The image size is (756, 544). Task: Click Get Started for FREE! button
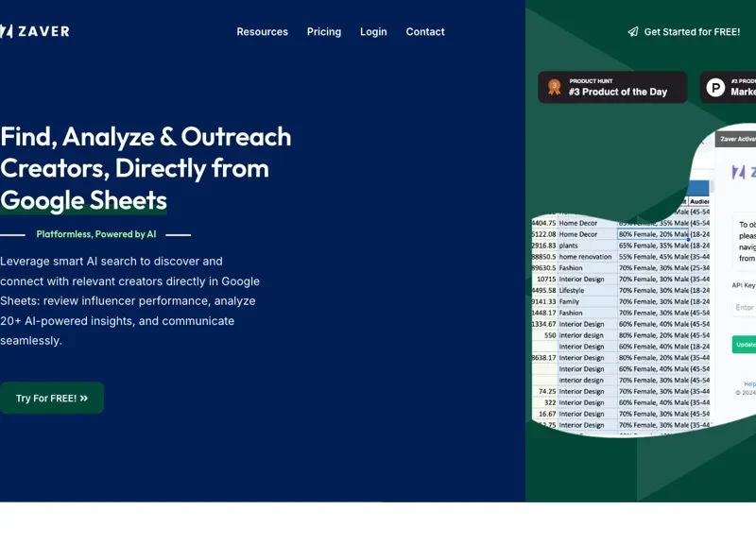(x=683, y=32)
